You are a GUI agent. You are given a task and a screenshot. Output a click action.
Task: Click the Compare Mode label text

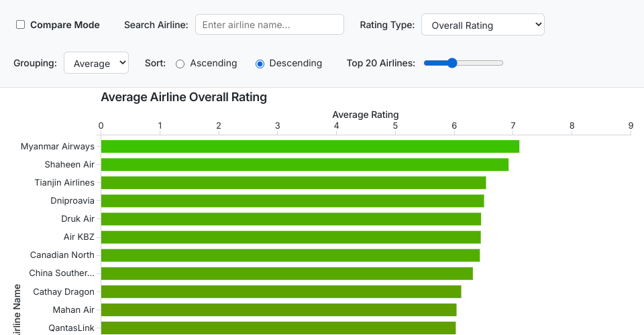[x=64, y=25]
